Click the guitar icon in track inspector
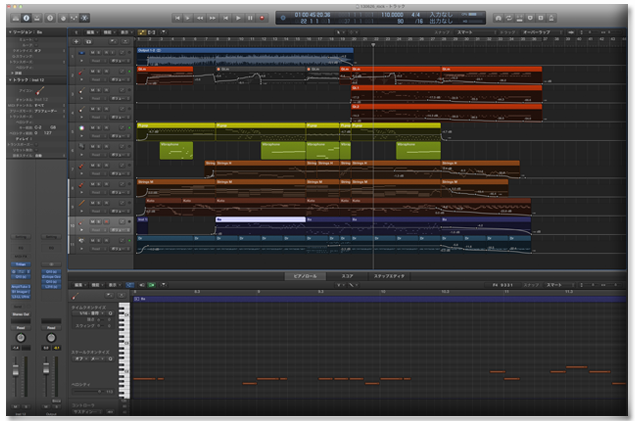635x421 pixels. (40, 91)
